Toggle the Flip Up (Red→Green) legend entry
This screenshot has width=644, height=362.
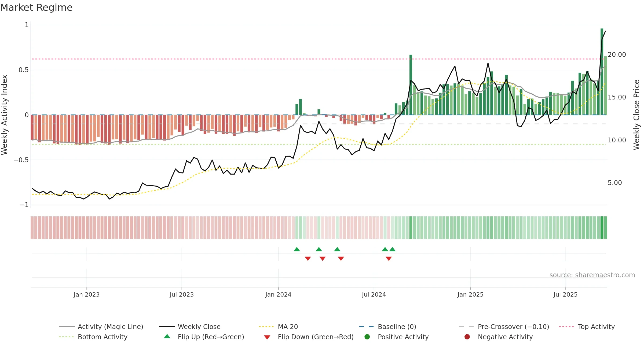(204, 337)
